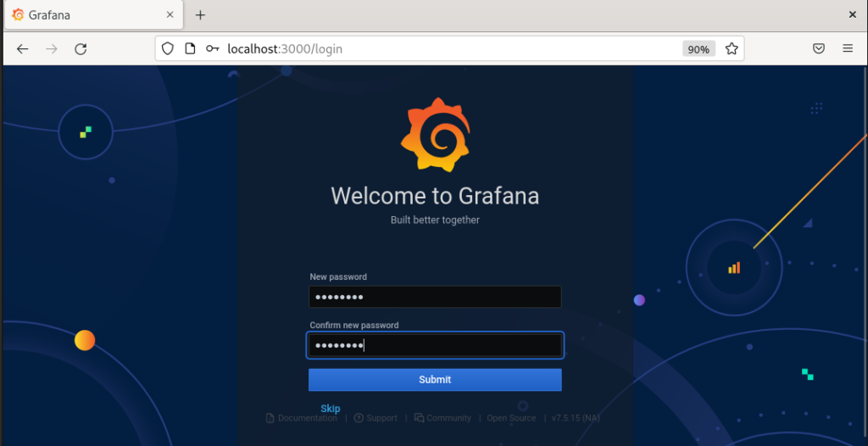Viewport: 868px width, 446px height.
Task: Click the localhost:3000/login address bar
Action: (449, 49)
